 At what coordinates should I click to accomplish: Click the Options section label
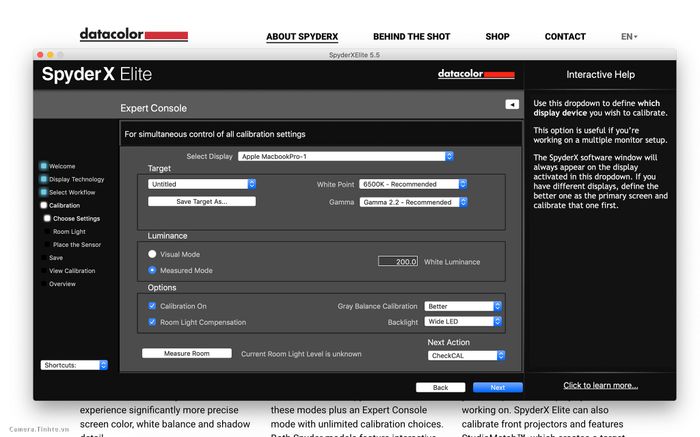point(162,287)
